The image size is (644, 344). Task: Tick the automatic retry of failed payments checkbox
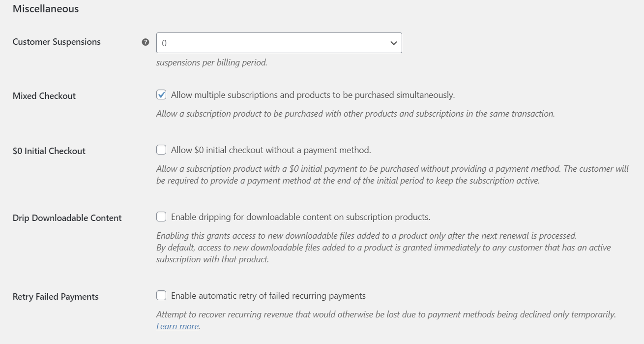(x=161, y=295)
